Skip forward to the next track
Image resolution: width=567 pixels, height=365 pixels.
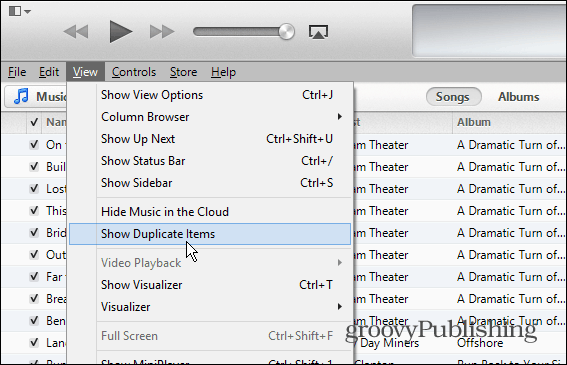coord(162,32)
